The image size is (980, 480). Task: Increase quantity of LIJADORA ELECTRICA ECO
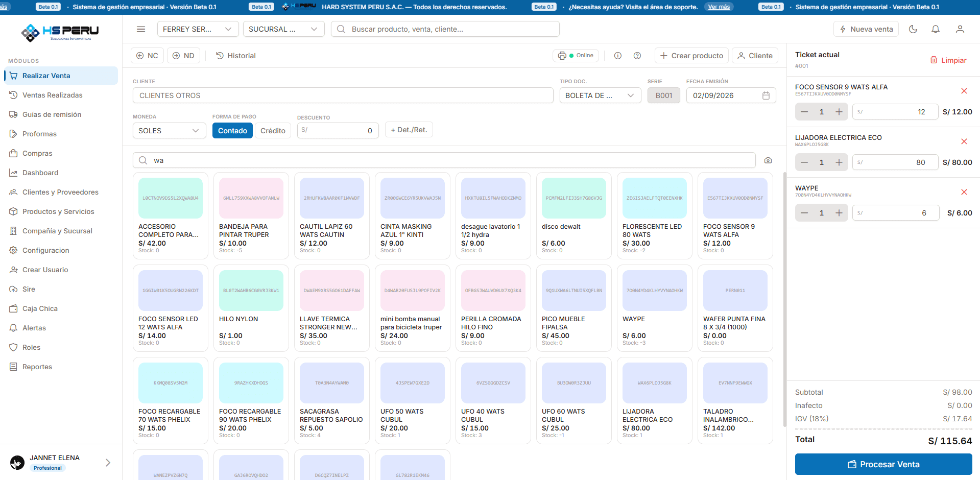click(x=839, y=162)
